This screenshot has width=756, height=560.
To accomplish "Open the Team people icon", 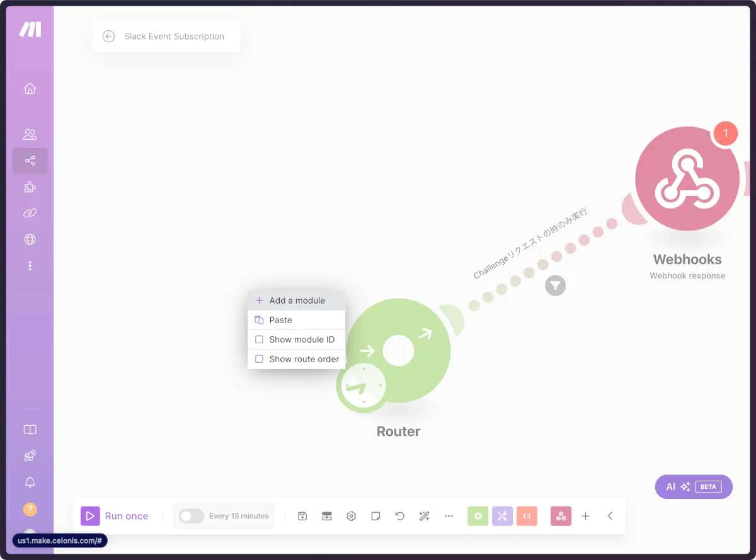I will (x=30, y=134).
